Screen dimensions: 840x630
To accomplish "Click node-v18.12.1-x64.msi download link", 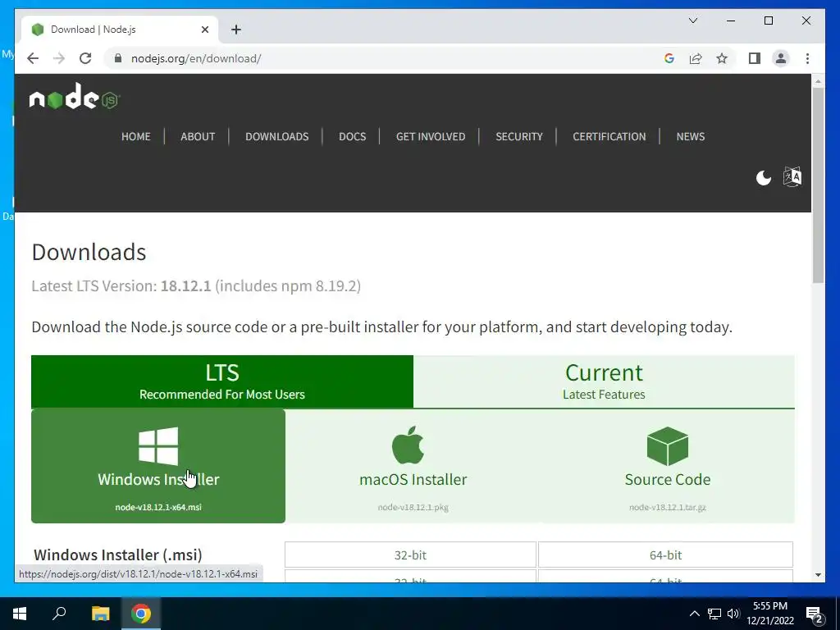I will [158, 507].
